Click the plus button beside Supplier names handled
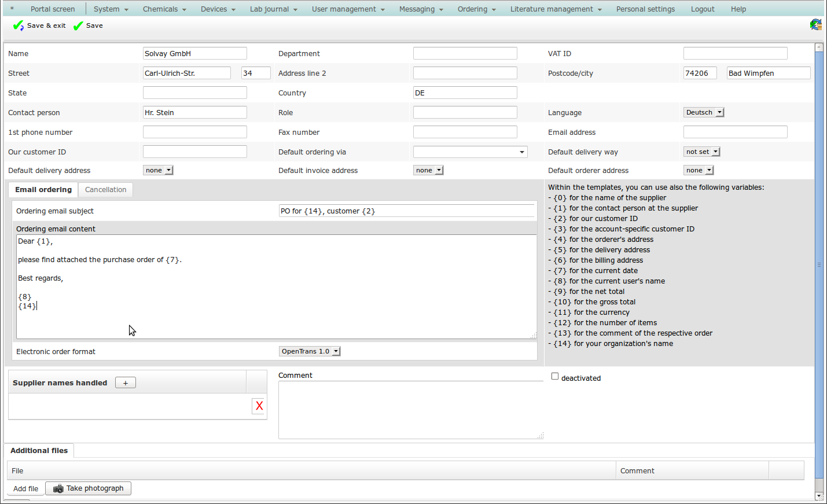This screenshot has width=827, height=504. [x=125, y=383]
